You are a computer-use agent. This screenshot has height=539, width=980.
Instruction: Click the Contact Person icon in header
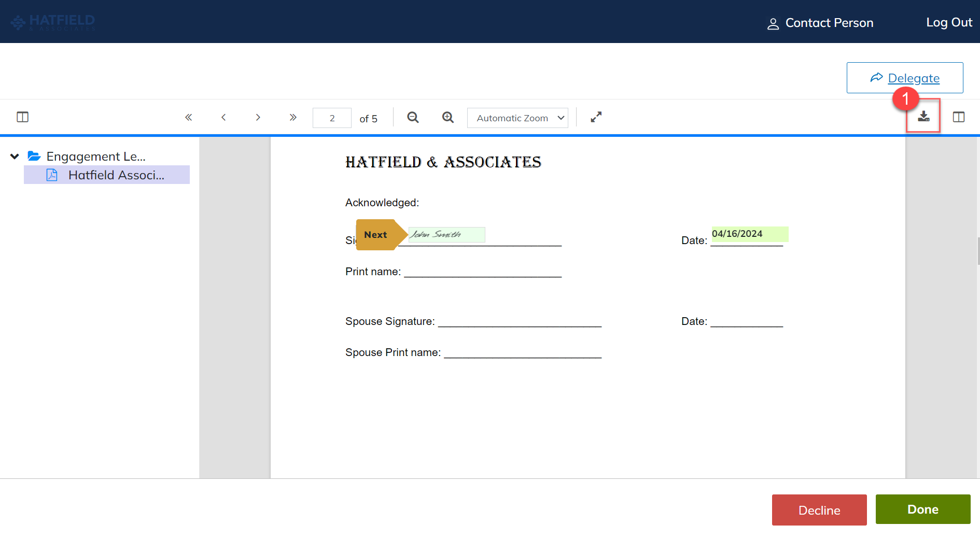pos(773,23)
